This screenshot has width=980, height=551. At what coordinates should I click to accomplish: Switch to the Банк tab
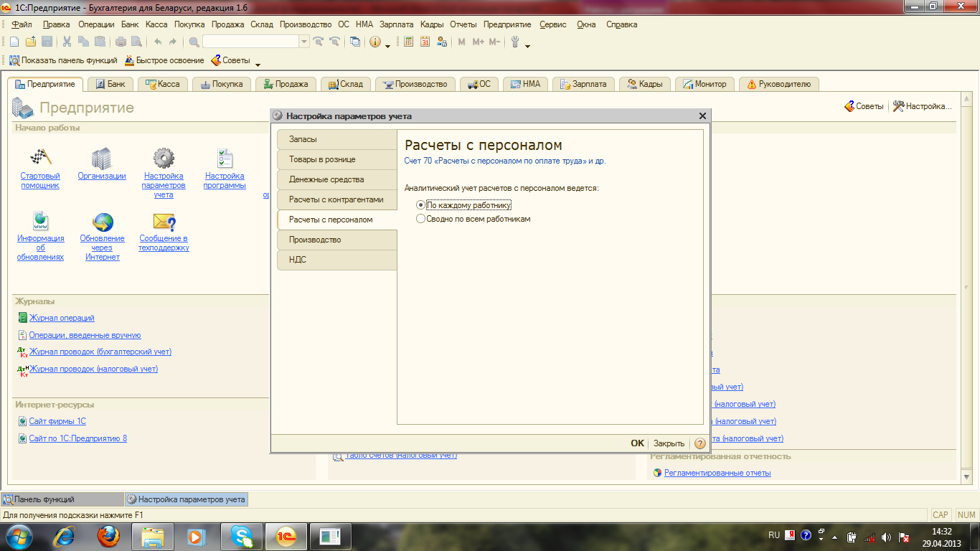coord(110,84)
